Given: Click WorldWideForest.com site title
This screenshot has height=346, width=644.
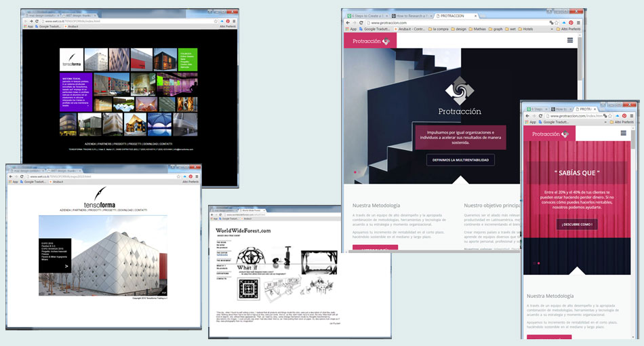Looking at the screenshot, I should point(243,231).
